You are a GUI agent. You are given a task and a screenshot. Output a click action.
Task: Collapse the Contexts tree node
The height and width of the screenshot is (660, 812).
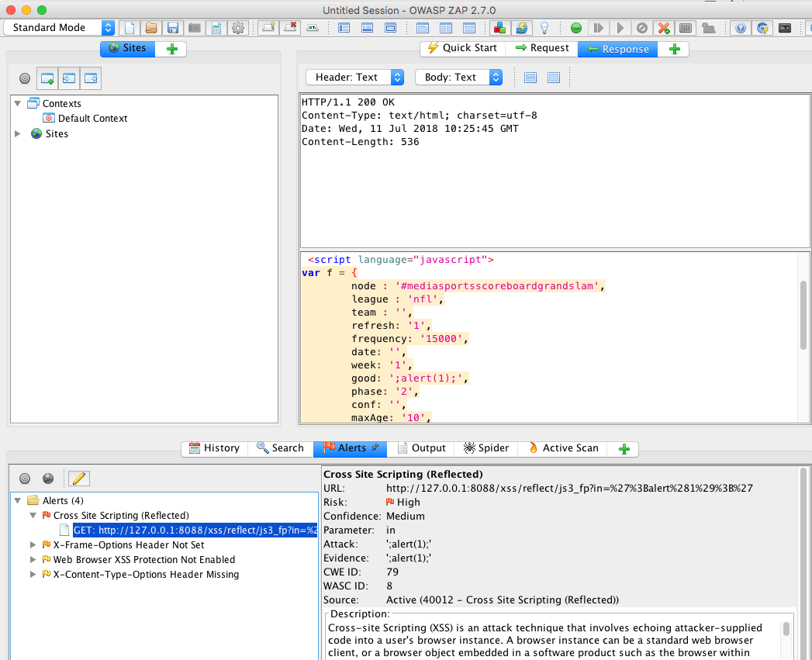click(x=18, y=104)
